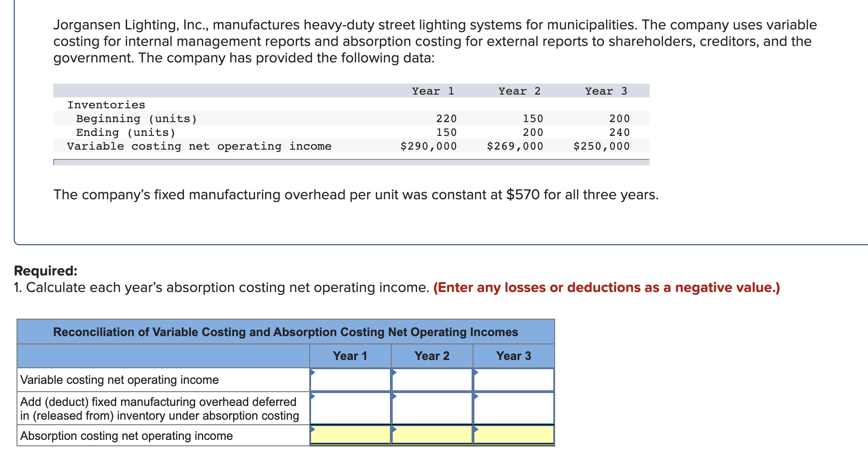Click Year 2 variable costing net operating income field
This screenshot has width=868, height=461.
(432, 380)
